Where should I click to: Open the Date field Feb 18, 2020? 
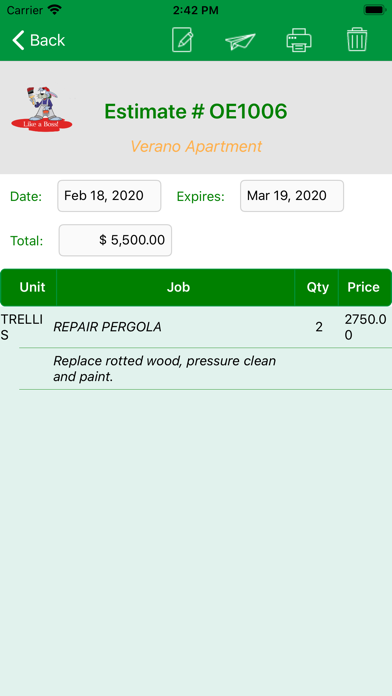coord(109,196)
